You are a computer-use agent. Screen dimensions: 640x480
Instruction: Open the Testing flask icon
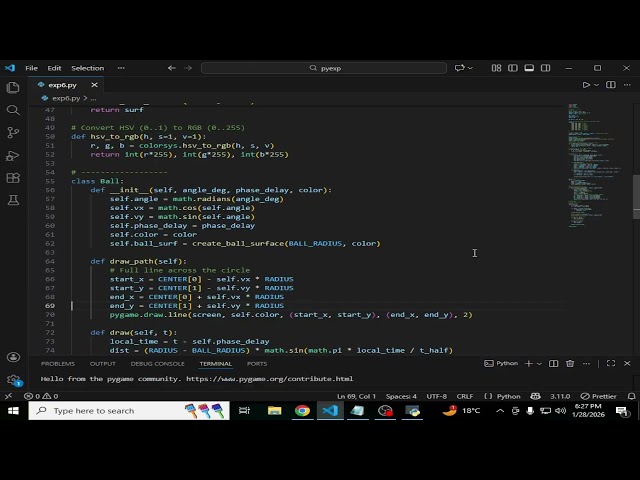(12, 200)
